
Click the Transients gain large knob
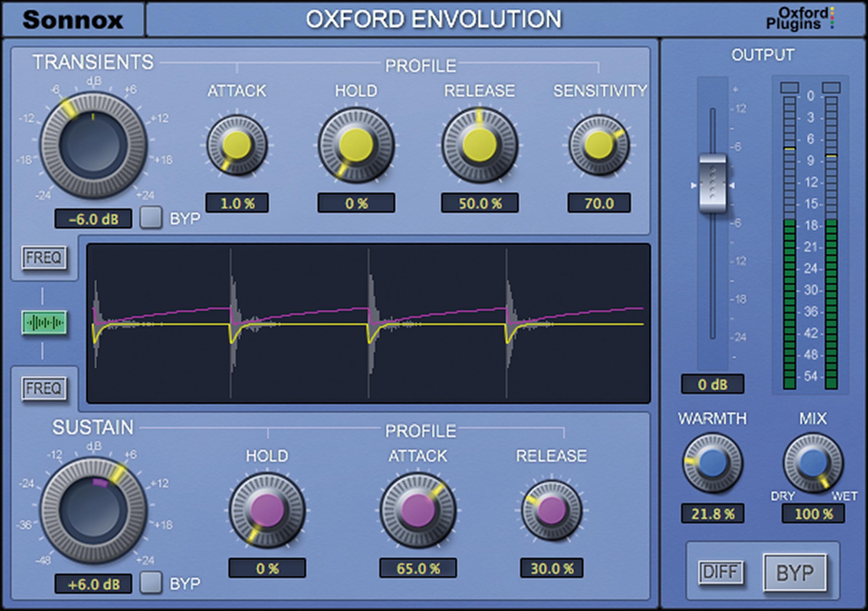pos(93,145)
